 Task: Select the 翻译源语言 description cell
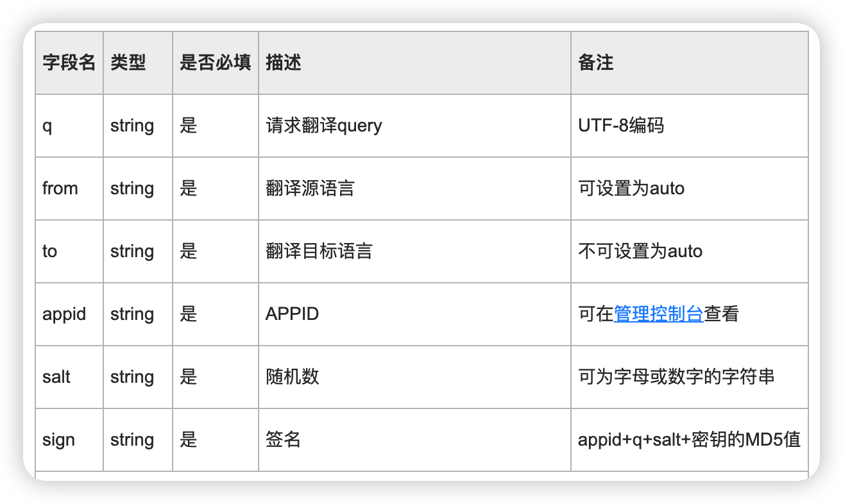coord(310,189)
